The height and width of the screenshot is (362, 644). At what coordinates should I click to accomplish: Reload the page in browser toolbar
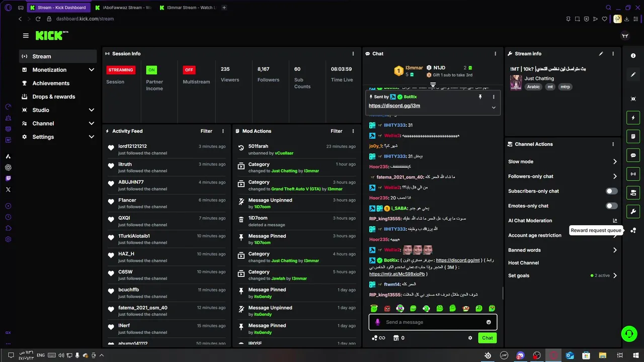(38, 19)
